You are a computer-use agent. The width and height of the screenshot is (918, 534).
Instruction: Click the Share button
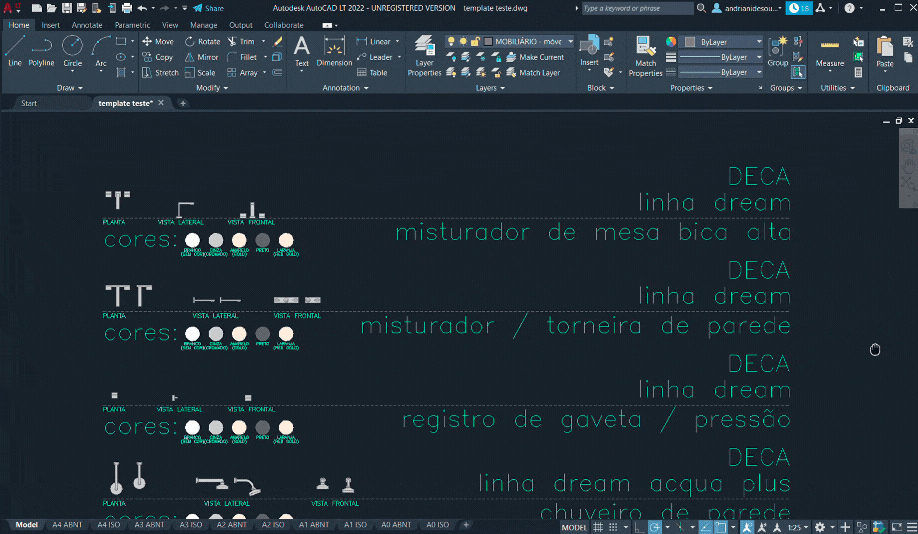point(209,8)
